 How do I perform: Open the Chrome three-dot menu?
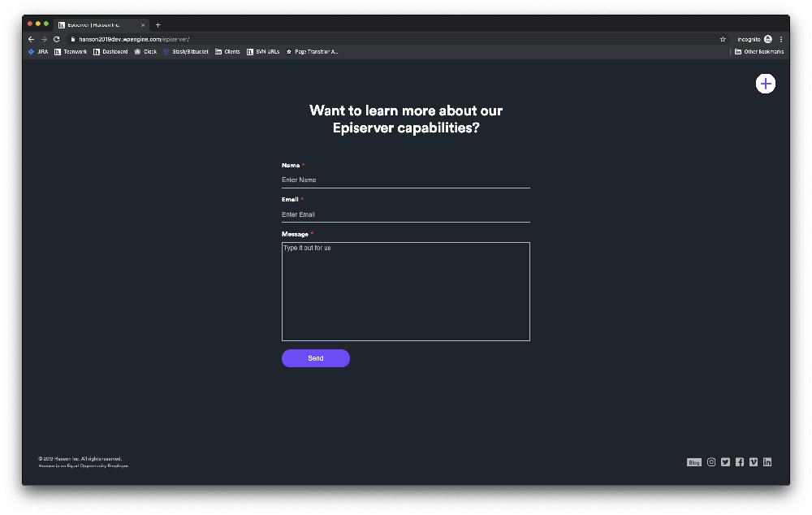coord(781,39)
